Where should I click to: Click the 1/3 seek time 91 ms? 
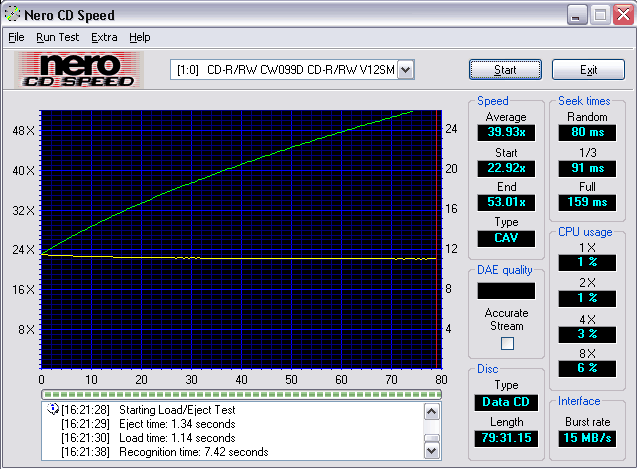tap(587, 168)
